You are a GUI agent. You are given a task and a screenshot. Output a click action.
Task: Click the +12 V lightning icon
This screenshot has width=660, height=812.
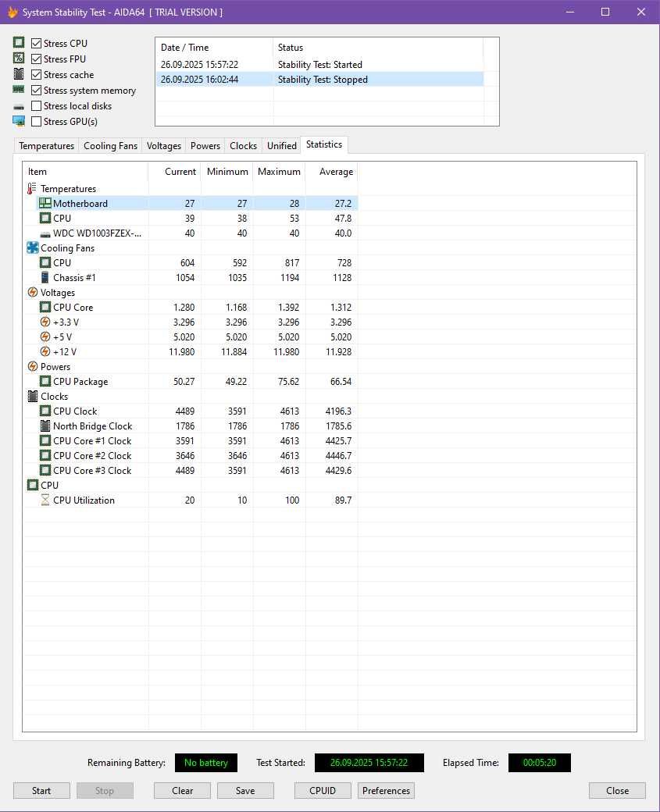click(x=45, y=351)
